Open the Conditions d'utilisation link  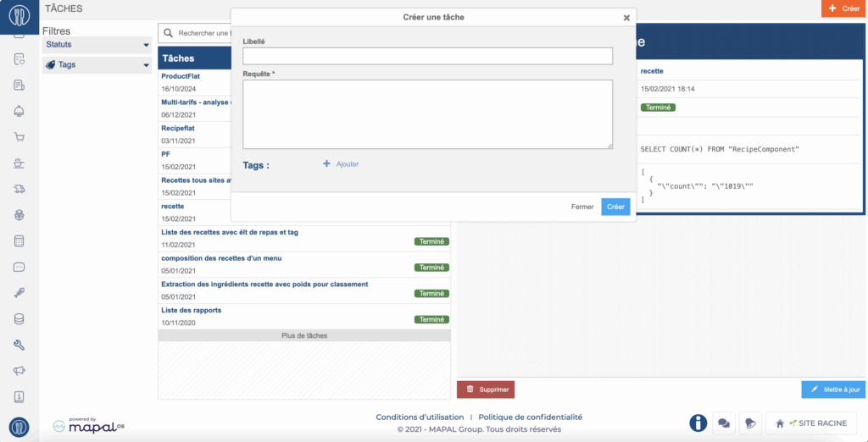(420, 417)
